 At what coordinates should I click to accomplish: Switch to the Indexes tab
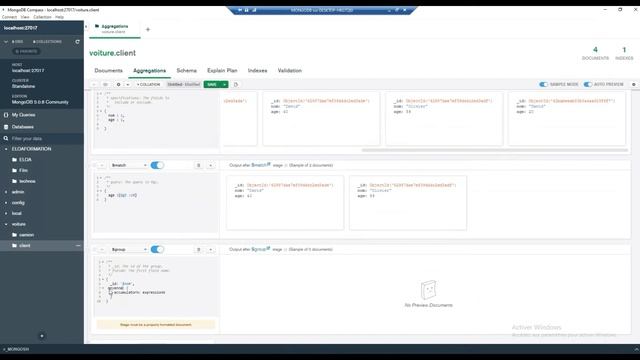pyautogui.click(x=257, y=71)
